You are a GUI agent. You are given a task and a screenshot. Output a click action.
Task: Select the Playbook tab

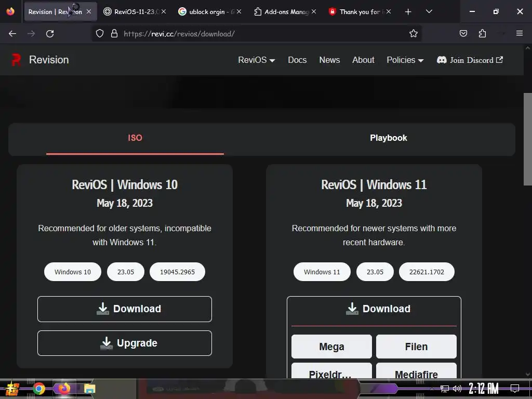click(x=389, y=138)
